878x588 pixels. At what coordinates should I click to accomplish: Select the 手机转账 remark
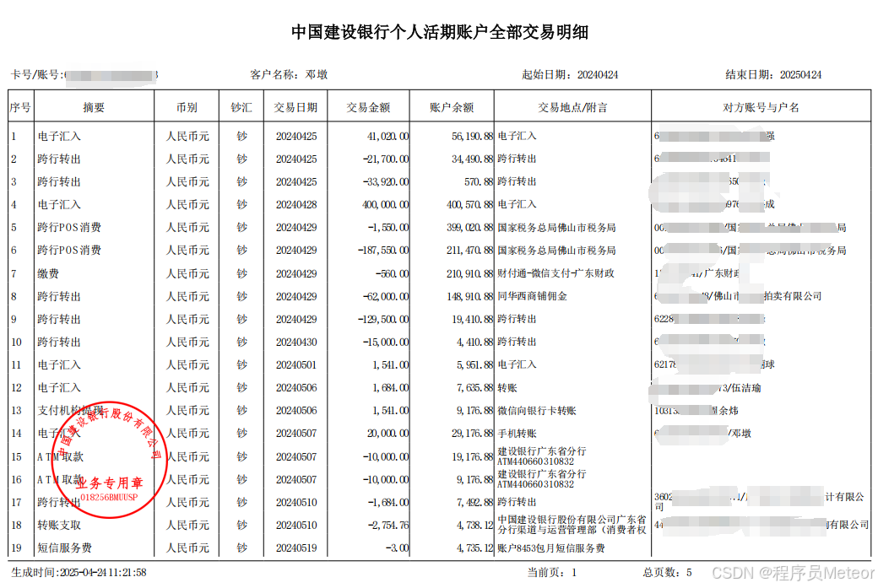[x=517, y=434]
